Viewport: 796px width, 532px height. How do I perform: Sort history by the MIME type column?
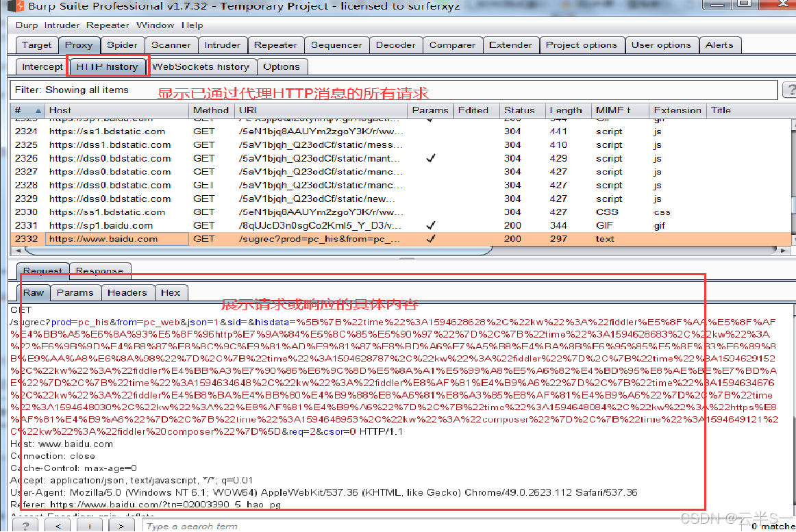(620, 110)
